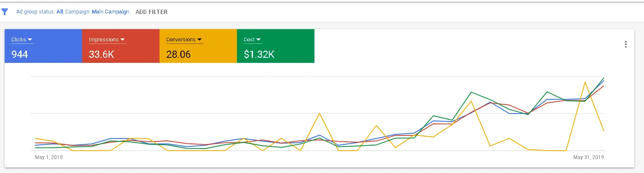Expand the Clicks metric dropdown arrow

pyautogui.click(x=30, y=40)
